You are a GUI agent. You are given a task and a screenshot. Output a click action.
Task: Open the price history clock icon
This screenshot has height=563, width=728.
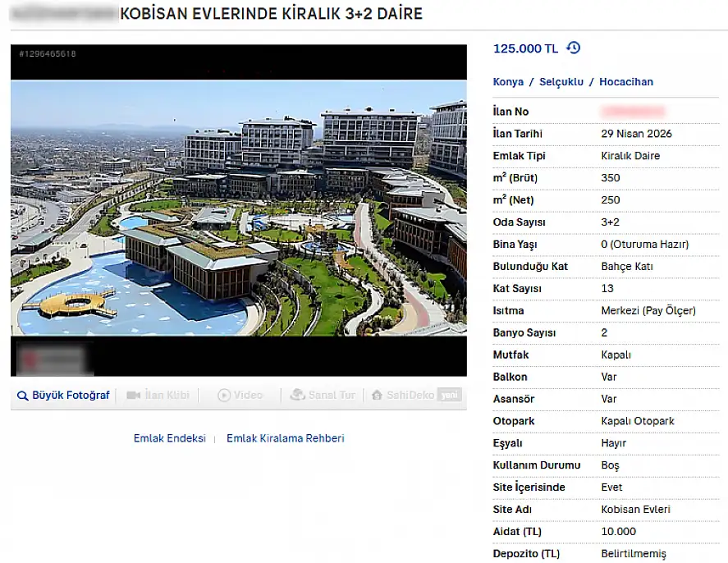click(574, 48)
